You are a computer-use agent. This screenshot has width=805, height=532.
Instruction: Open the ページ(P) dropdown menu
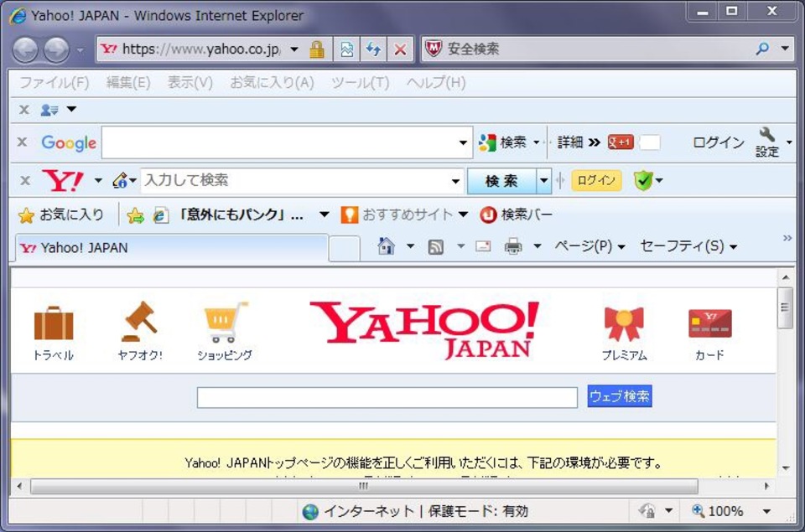[589, 247]
